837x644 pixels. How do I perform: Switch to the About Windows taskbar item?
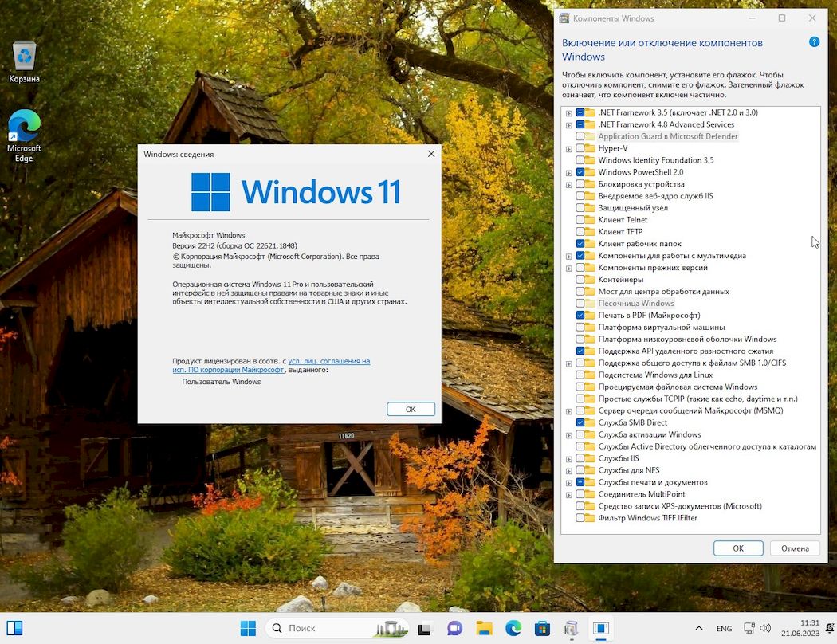[600, 629]
